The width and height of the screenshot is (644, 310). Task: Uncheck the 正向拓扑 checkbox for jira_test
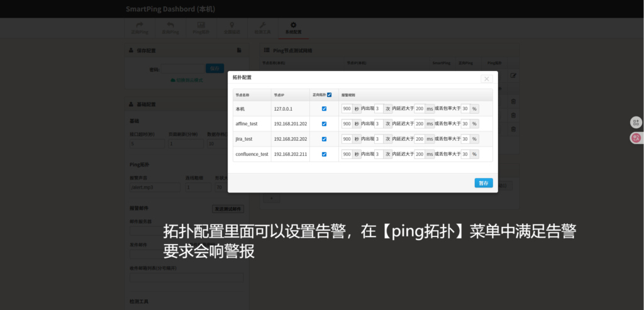[324, 139]
